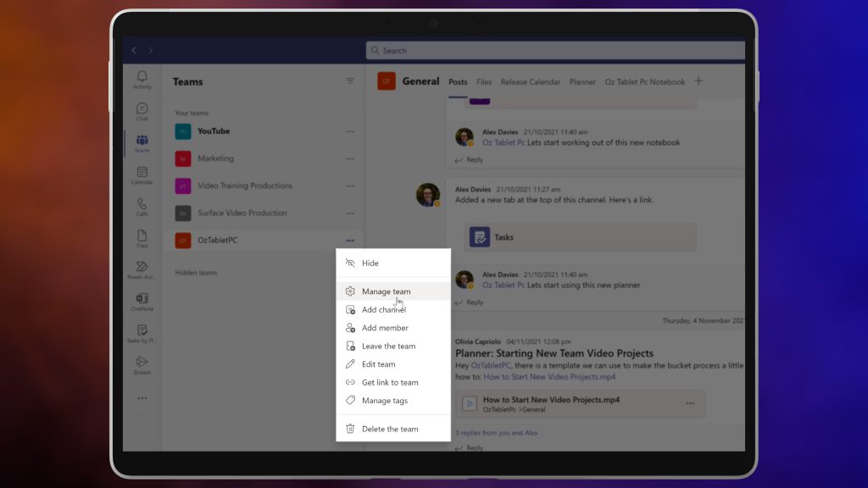Viewport: 868px width, 488px height.
Task: Choose Get link to team
Action: [393, 382]
